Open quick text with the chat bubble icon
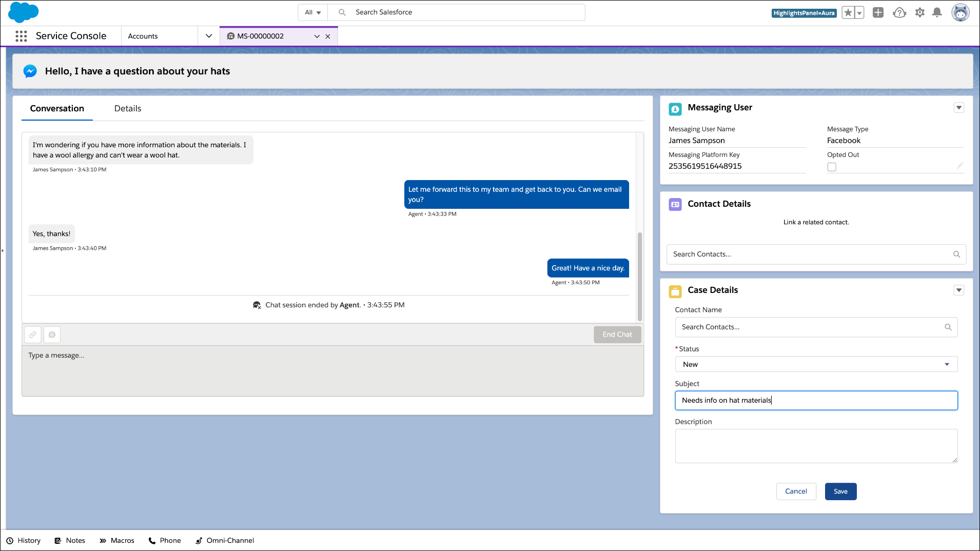 click(x=52, y=334)
